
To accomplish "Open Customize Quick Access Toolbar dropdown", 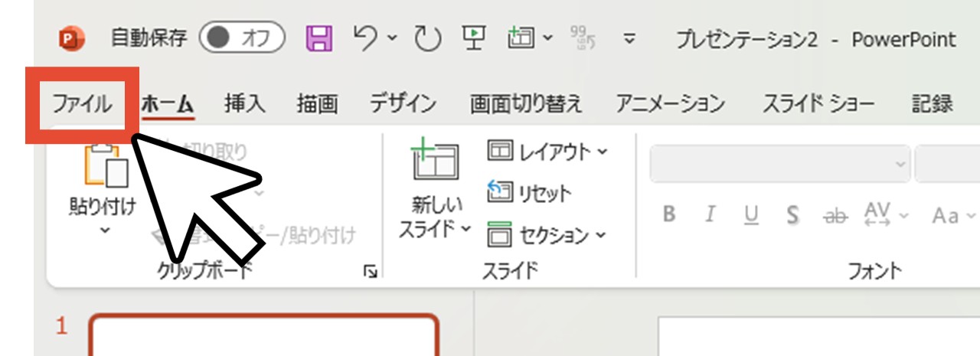I will (630, 38).
